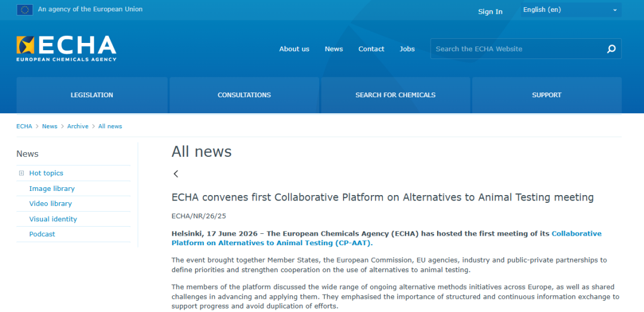Open the Jobs menu item
Screen dimensions: 644x312
[x=407, y=49]
